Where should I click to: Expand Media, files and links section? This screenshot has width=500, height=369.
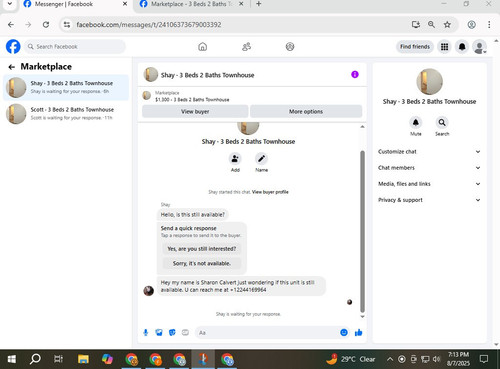tap(429, 184)
